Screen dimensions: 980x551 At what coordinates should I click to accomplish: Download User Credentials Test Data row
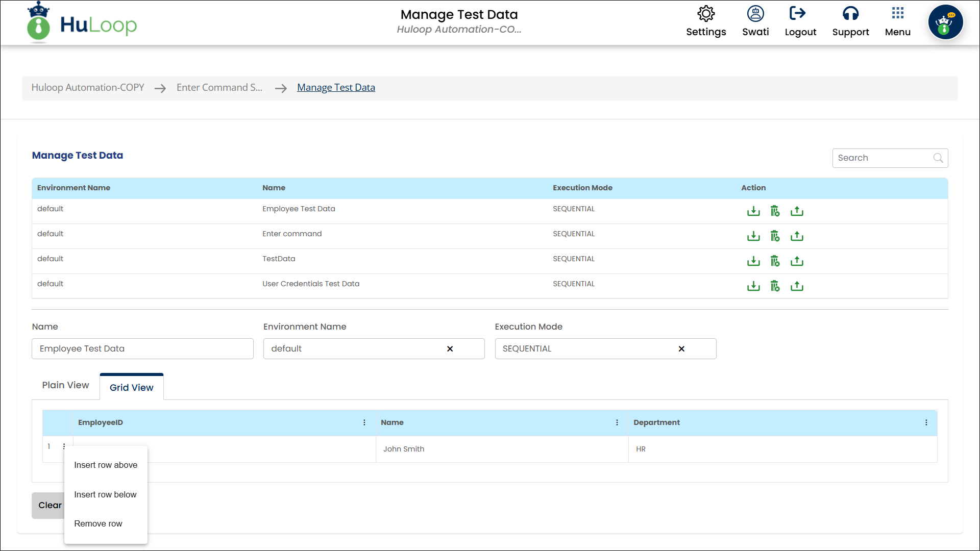click(753, 286)
